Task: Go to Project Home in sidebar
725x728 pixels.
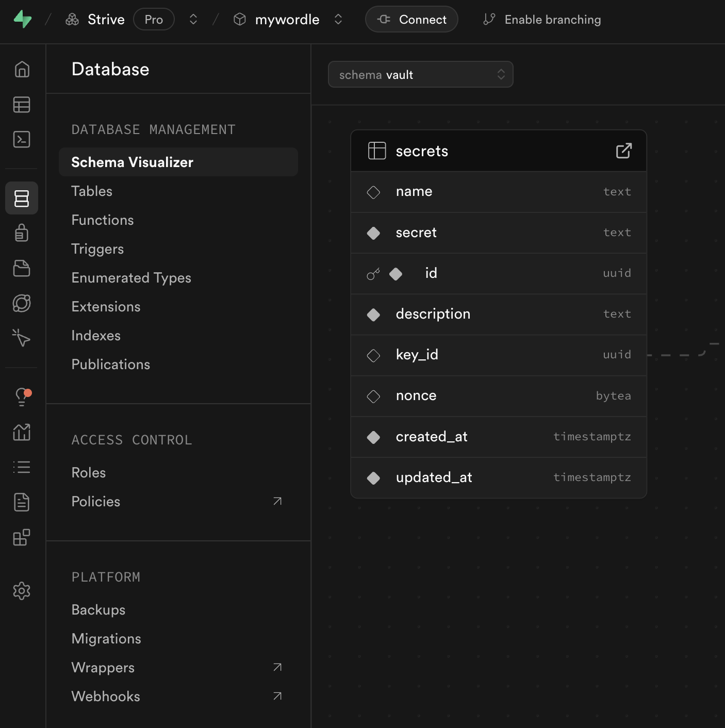Action: 22,69
